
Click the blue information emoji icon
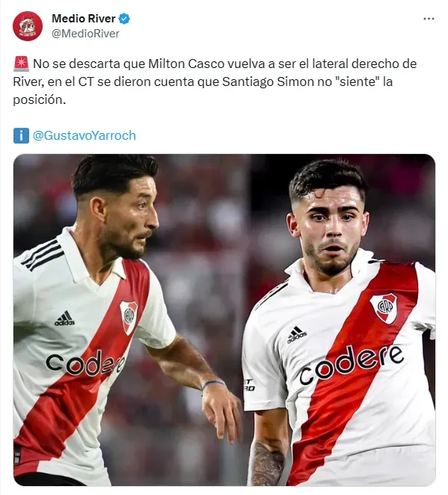tap(21, 135)
